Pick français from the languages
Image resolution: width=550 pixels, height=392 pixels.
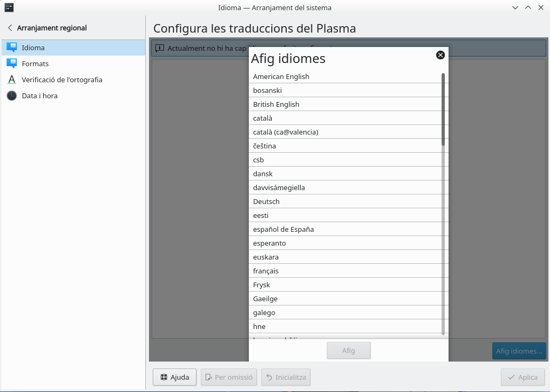click(266, 271)
